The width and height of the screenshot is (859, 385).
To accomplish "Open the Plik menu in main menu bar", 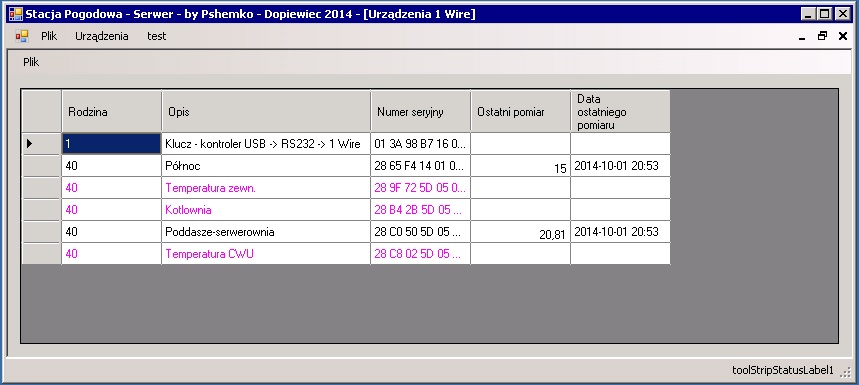I will click(x=49, y=37).
